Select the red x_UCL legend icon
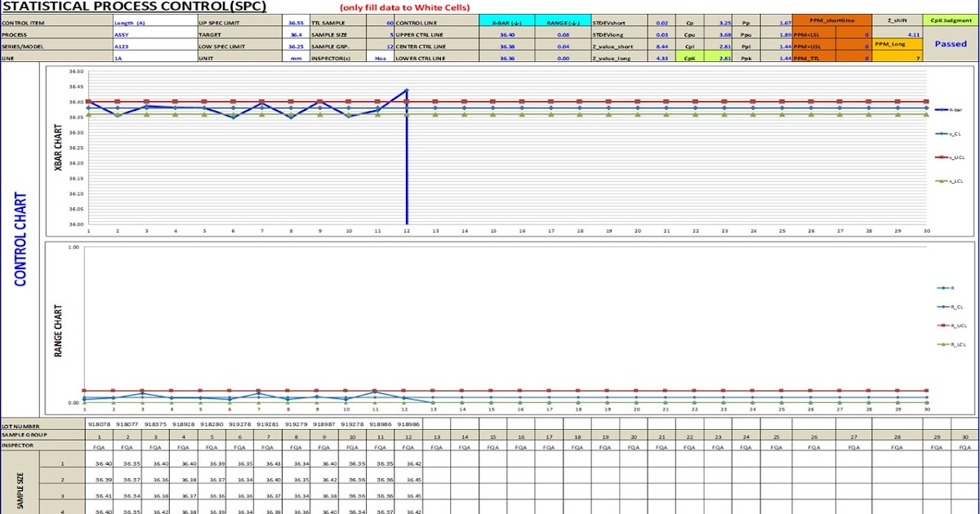This screenshot has height=514, width=980. pyautogui.click(x=942, y=157)
